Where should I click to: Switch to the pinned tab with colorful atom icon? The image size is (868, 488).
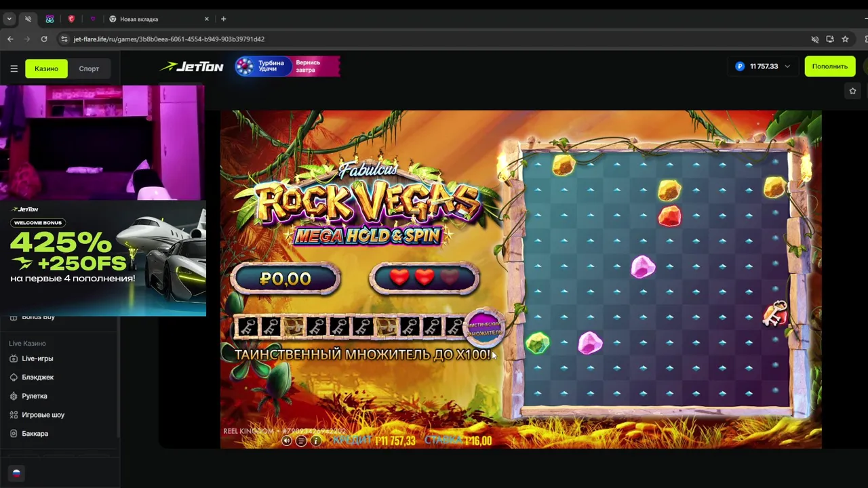pyautogui.click(x=50, y=19)
